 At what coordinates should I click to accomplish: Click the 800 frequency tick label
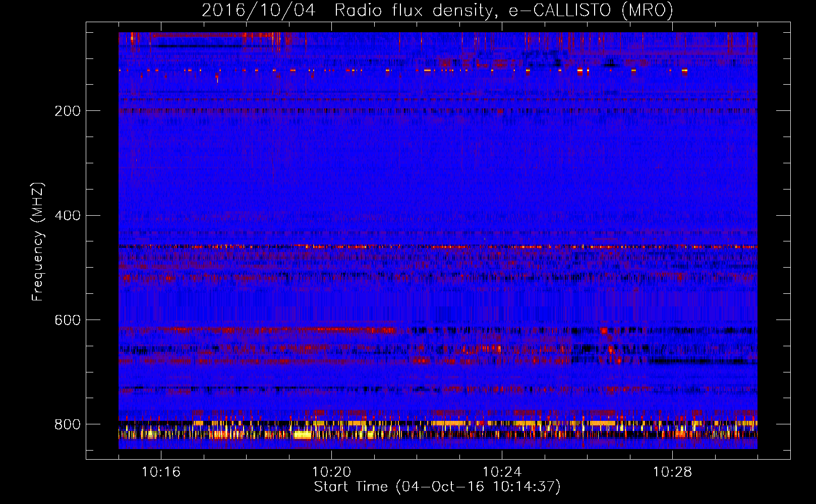click(x=68, y=424)
